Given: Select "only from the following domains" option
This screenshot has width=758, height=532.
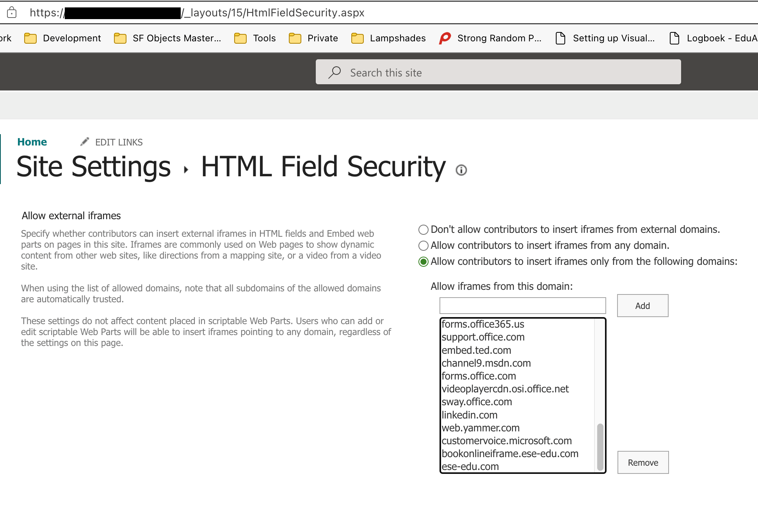Looking at the screenshot, I should point(423,262).
